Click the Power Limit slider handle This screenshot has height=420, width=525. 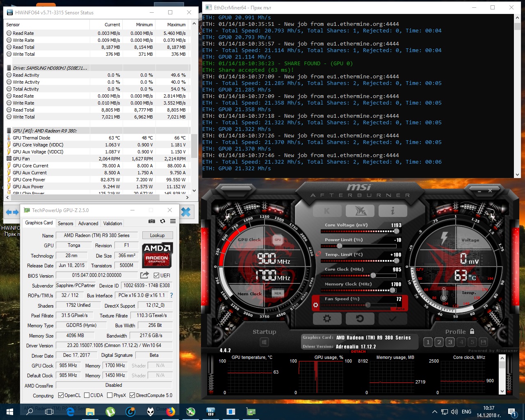pyautogui.click(x=340, y=246)
